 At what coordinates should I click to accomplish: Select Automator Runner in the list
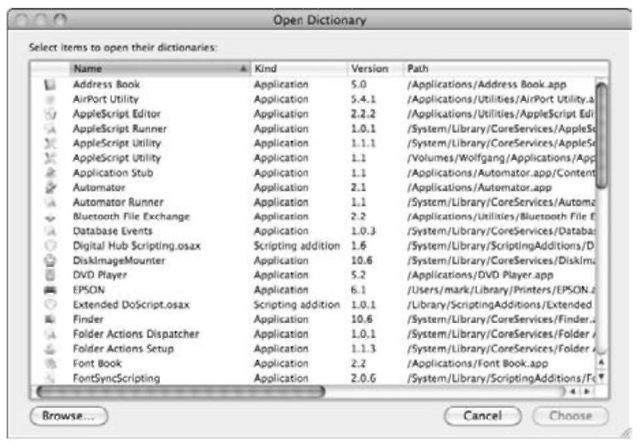click(x=118, y=202)
